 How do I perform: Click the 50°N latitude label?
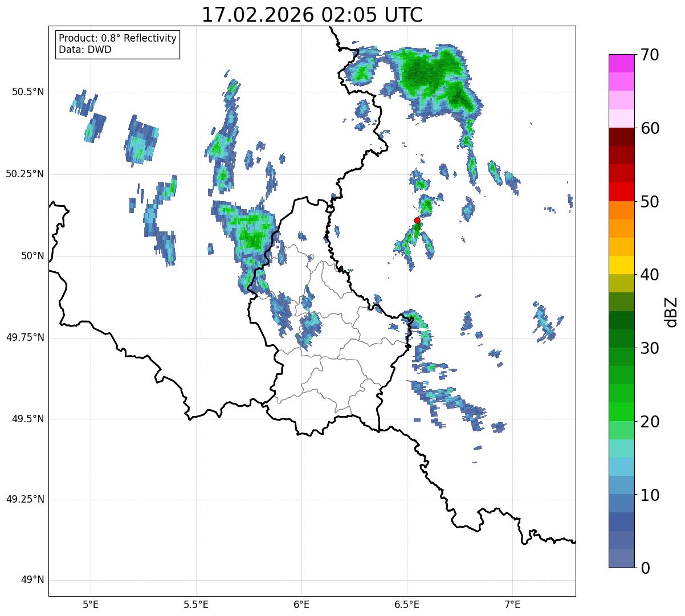click(x=32, y=256)
